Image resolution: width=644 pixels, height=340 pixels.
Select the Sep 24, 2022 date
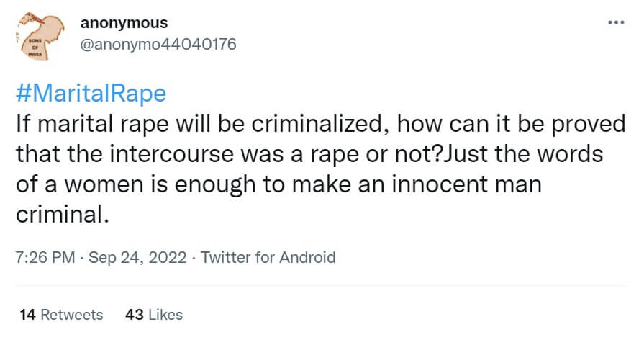pyautogui.click(x=139, y=257)
